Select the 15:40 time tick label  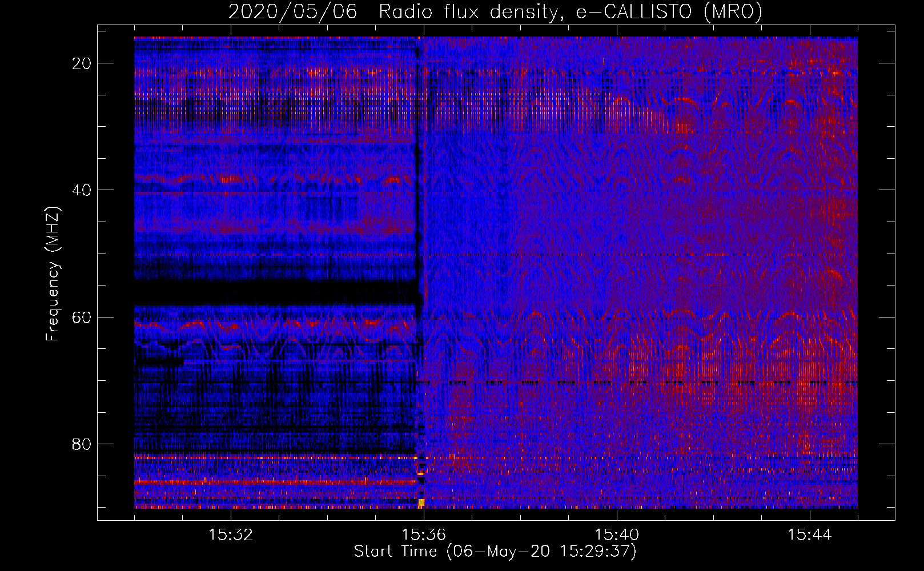click(617, 535)
